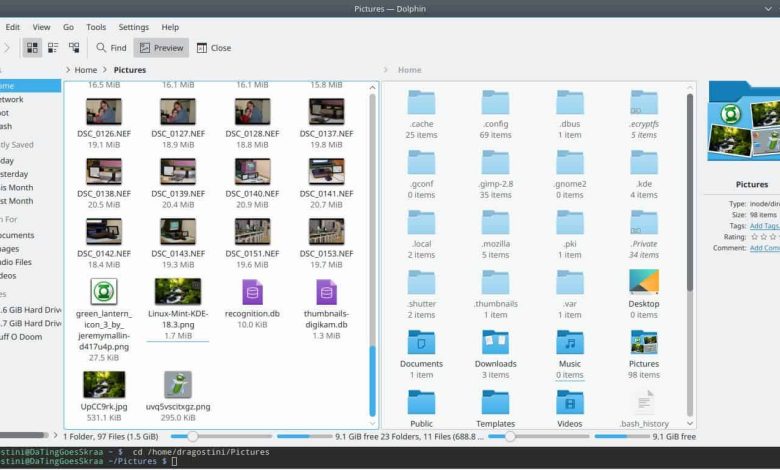Viewport: 780px width, 470px height.
Task: Toggle the Preview button off
Action: point(160,47)
